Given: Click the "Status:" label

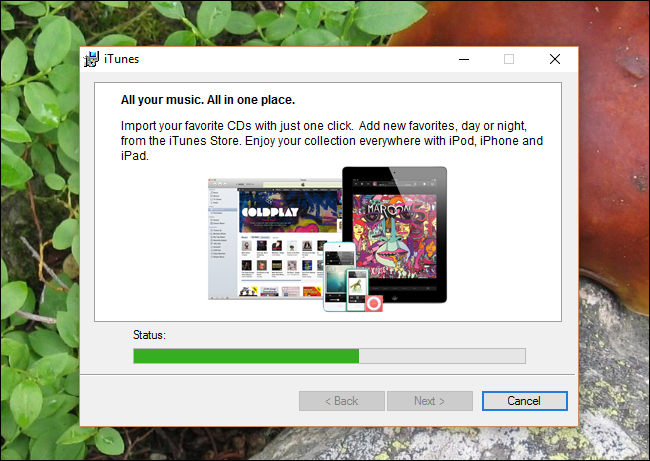Looking at the screenshot, I should click(149, 335).
